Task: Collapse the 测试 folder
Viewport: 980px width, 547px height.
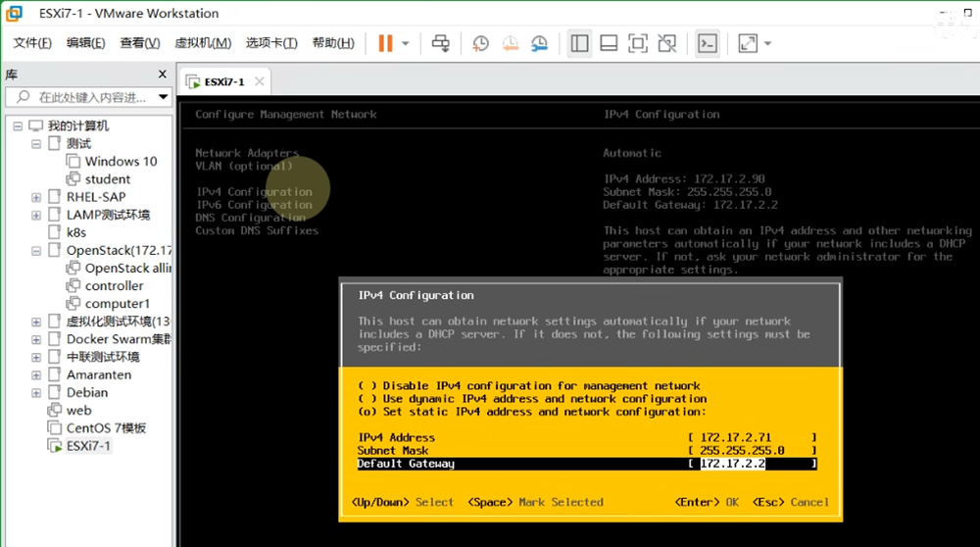Action: point(36,144)
